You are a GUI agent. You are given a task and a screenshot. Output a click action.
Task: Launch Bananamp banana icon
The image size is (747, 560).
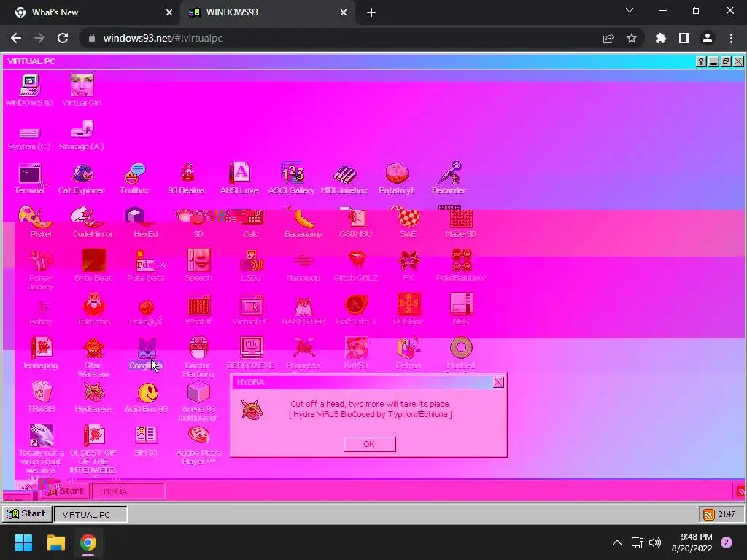(303, 222)
